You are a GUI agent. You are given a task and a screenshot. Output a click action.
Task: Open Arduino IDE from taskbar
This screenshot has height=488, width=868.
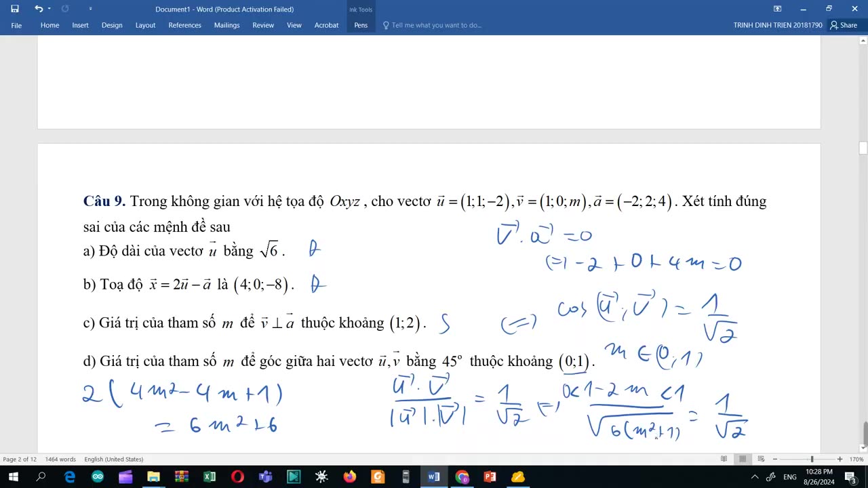click(98, 477)
